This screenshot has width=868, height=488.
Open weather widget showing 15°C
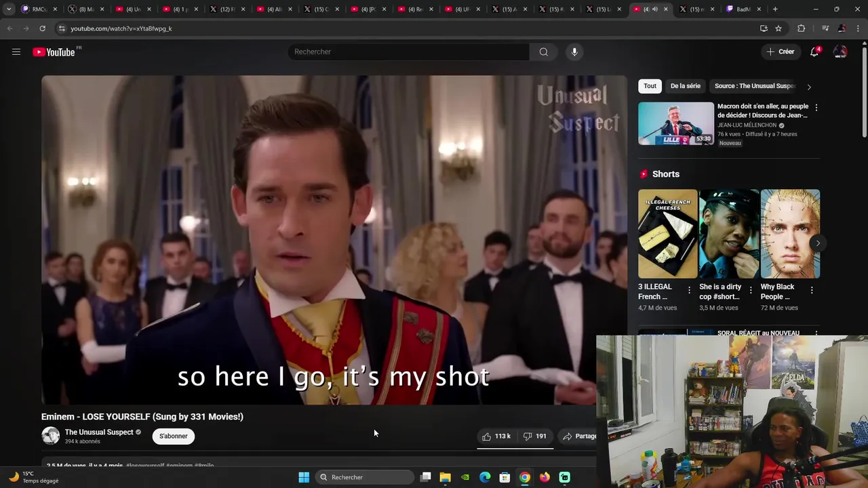(x=34, y=477)
